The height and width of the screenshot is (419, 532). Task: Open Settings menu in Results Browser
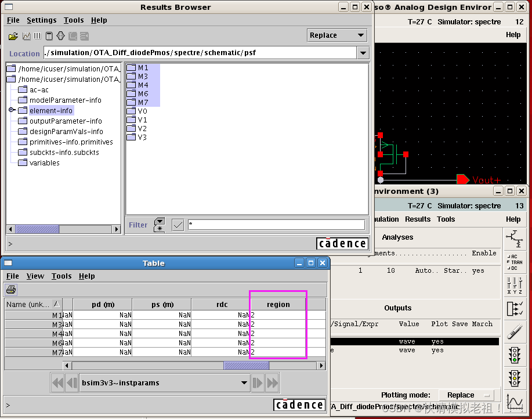click(42, 20)
